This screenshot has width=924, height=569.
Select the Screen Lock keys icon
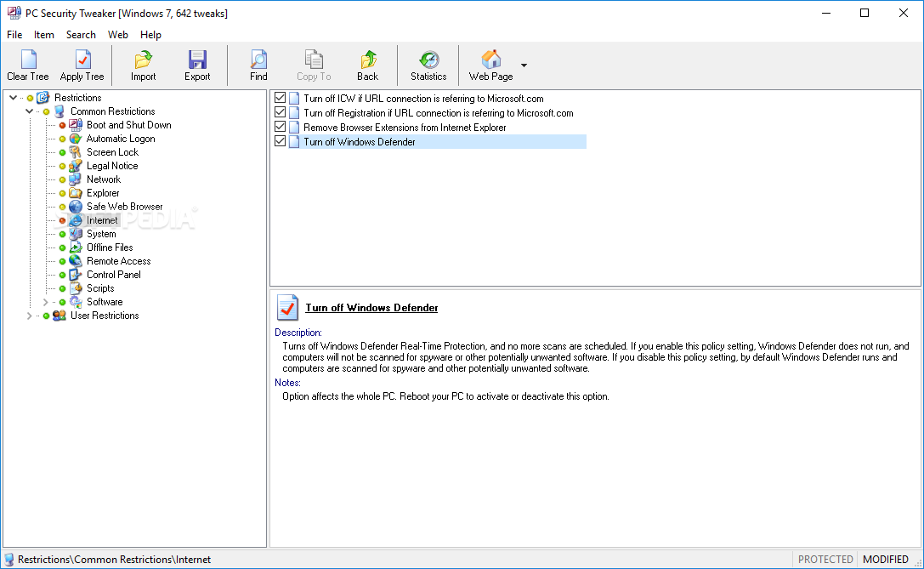tap(76, 152)
